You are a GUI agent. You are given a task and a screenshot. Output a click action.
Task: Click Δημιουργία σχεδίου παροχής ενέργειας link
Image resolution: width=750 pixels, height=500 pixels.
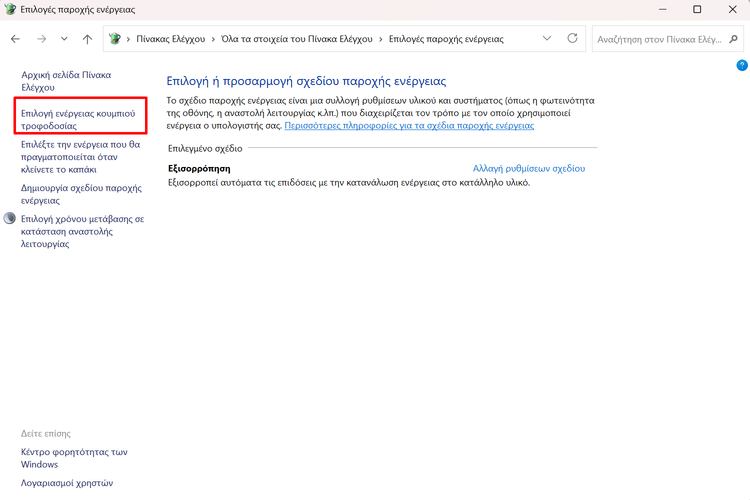click(80, 194)
